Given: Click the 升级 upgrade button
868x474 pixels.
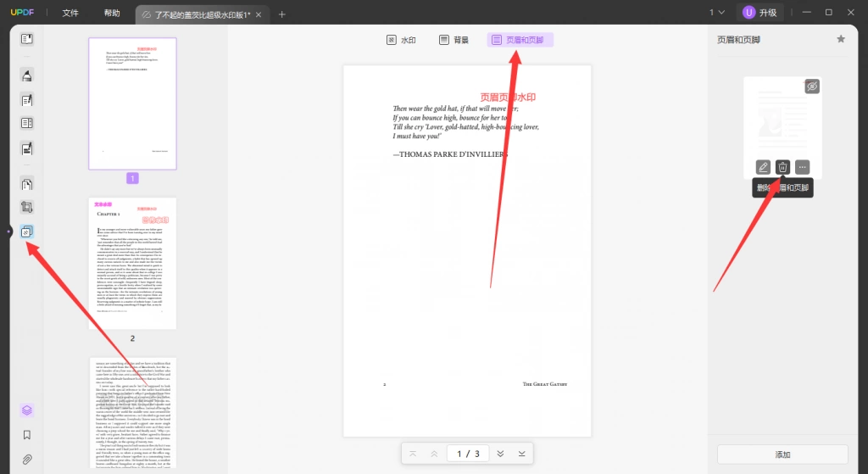Looking at the screenshot, I should (x=760, y=12).
